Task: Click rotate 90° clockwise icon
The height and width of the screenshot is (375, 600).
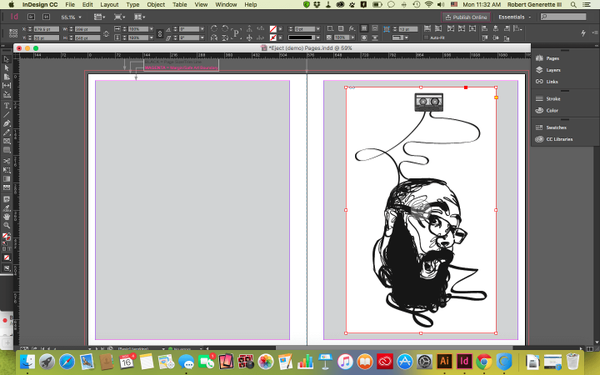Action: tap(214, 29)
